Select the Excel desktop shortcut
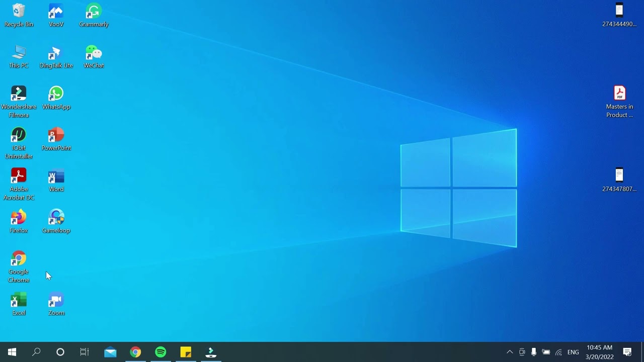The height and width of the screenshot is (362, 644). click(19, 304)
